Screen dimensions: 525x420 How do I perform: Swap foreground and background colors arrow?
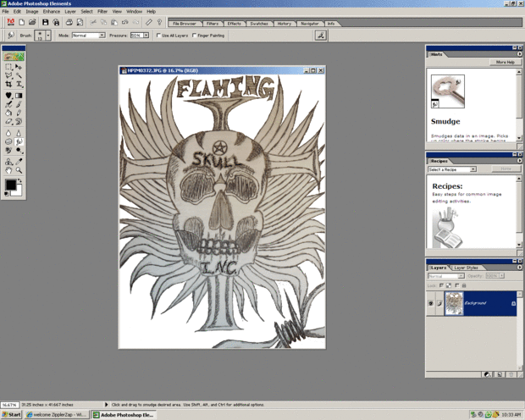tap(20, 181)
